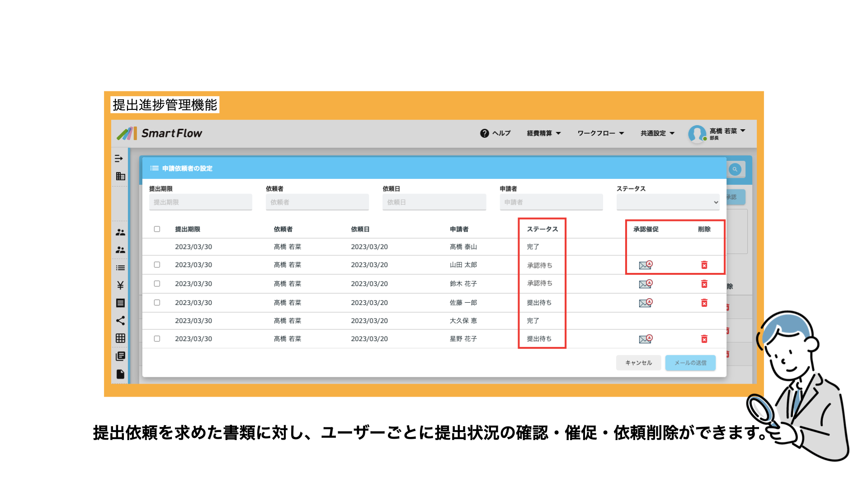Delete the request for 鈴木 花子
Viewport: 868px width, 488px height.
tap(704, 284)
